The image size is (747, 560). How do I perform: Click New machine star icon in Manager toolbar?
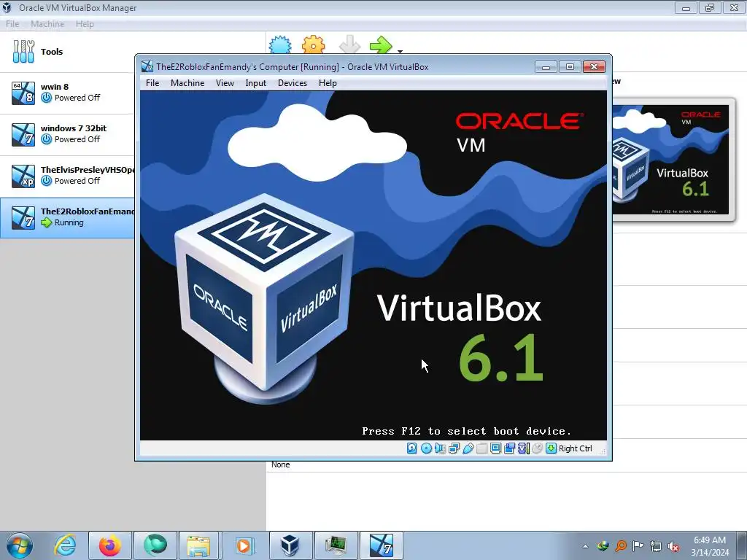280,44
